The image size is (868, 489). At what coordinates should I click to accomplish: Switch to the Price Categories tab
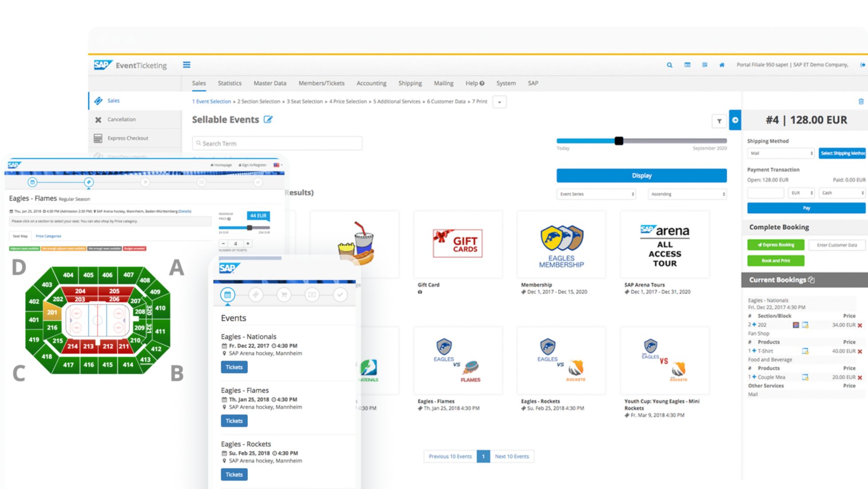tap(48, 236)
